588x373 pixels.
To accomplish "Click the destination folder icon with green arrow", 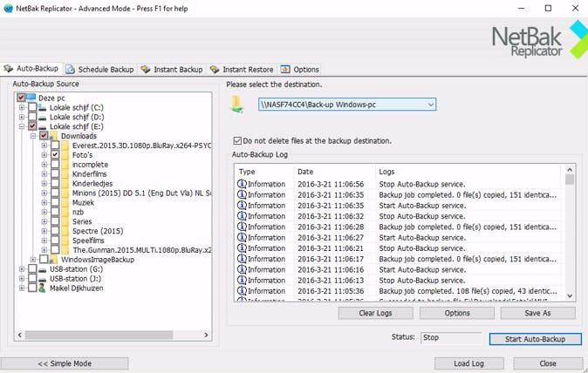I will click(236, 104).
